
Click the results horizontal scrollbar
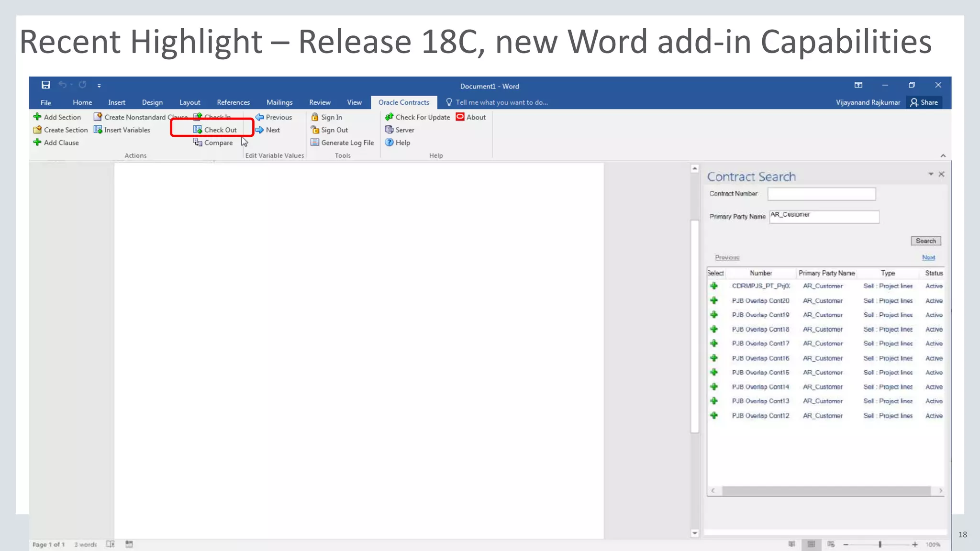click(x=826, y=491)
